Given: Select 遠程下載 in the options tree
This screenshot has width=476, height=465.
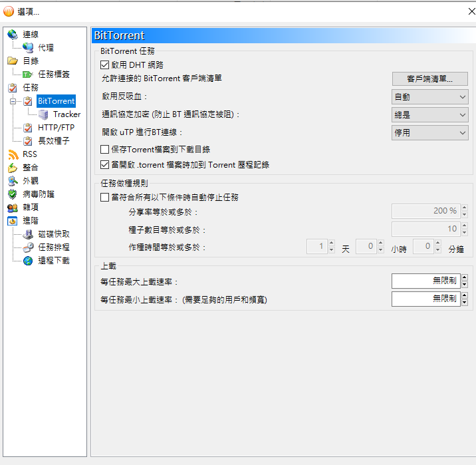Looking at the screenshot, I should [x=54, y=261].
